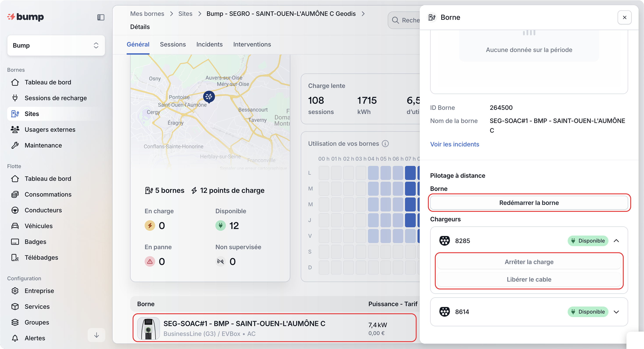Viewport: 644px width, 349px height.
Task: Follow the Voir les incidents link
Action: coord(454,144)
